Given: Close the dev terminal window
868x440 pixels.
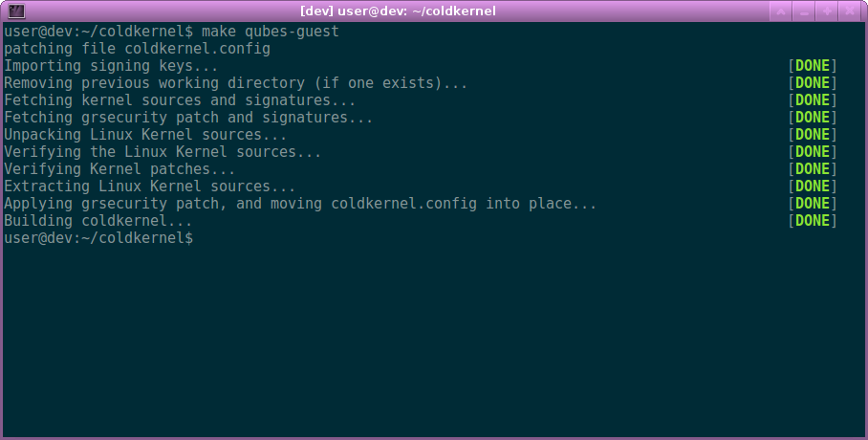Looking at the screenshot, I should (x=850, y=11).
